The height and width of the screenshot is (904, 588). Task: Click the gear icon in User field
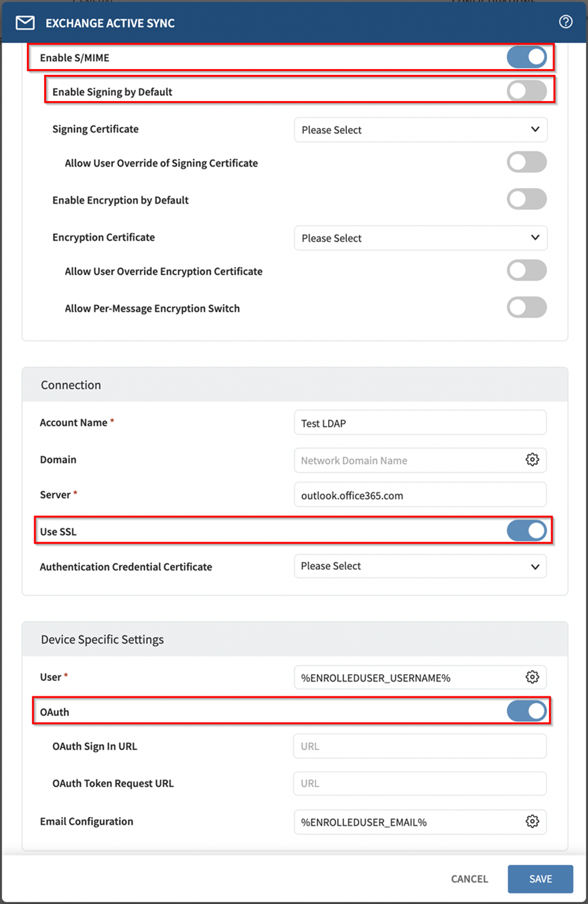point(532,677)
